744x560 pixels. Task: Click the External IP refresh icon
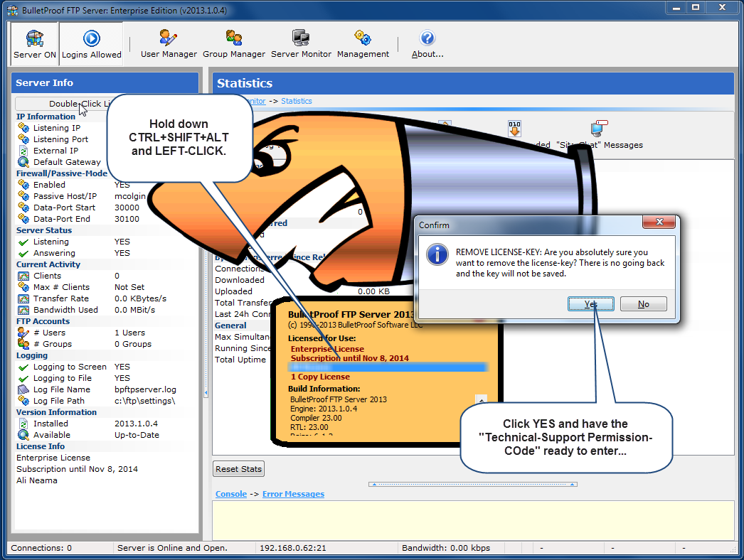point(23,151)
